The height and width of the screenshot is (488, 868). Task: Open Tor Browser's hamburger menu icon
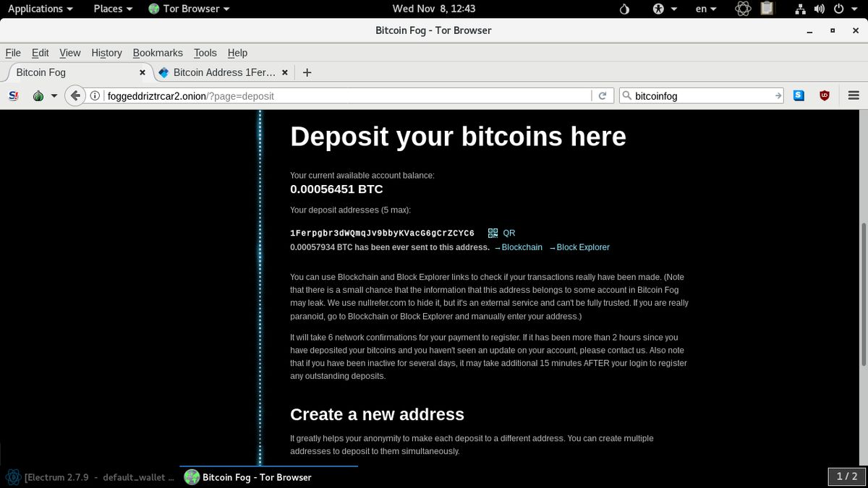tap(854, 95)
